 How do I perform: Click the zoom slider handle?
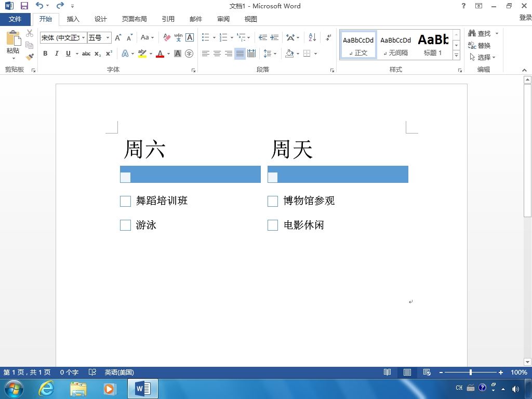pyautogui.click(x=471, y=372)
